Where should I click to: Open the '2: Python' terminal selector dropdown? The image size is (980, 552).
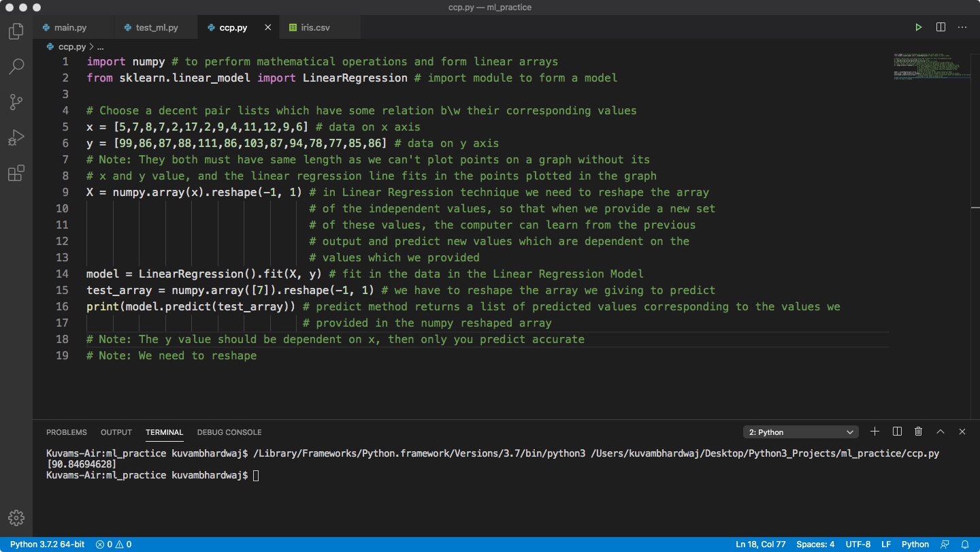pyautogui.click(x=801, y=432)
